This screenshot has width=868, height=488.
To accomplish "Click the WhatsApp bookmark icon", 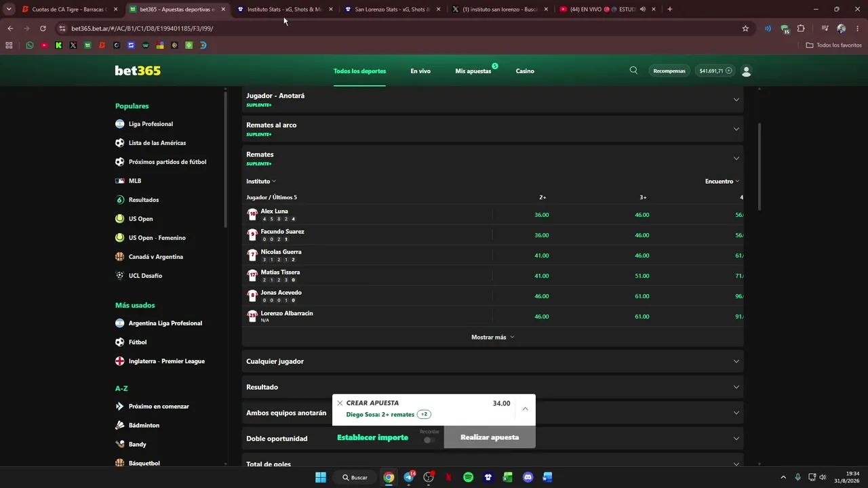I will [x=29, y=45].
